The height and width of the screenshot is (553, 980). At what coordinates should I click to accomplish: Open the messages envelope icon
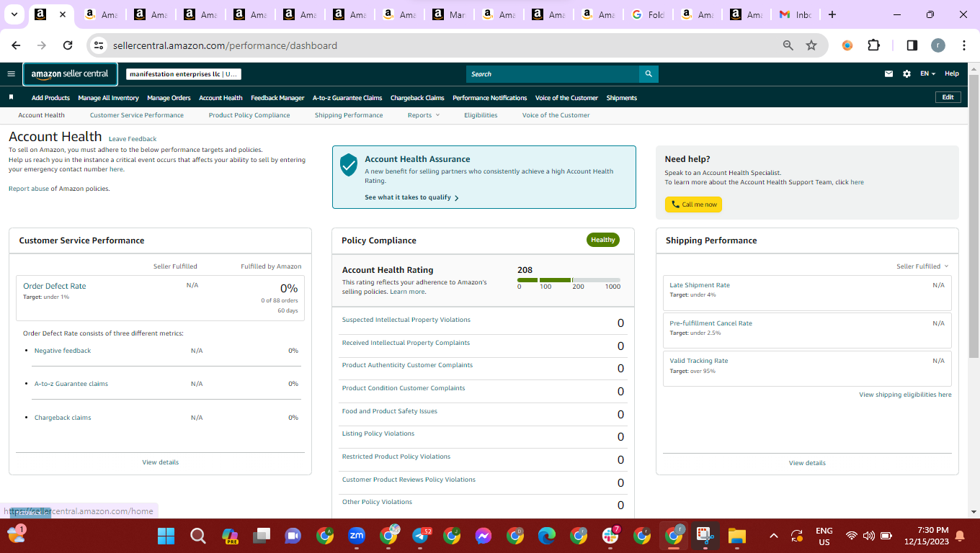coord(889,73)
